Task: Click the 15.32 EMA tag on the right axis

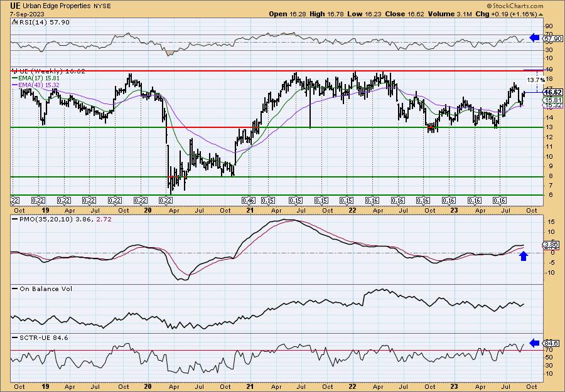Action: [554, 105]
